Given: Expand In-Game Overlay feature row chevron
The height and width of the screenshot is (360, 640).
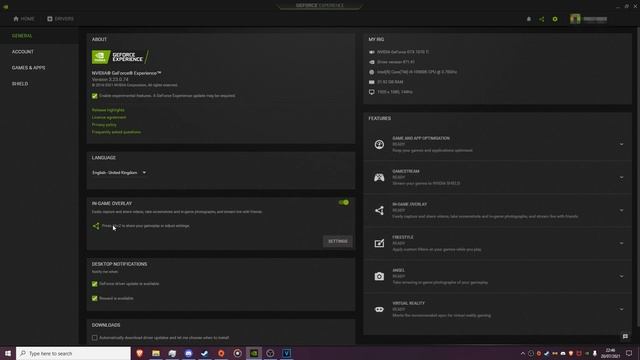Looking at the screenshot, I should point(621,210).
